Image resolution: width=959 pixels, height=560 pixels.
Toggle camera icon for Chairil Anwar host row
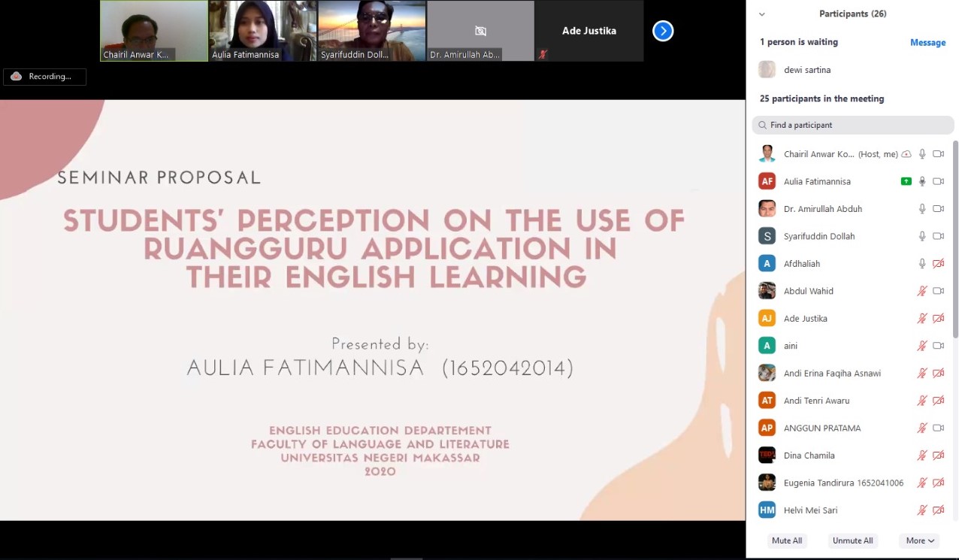pos(938,154)
